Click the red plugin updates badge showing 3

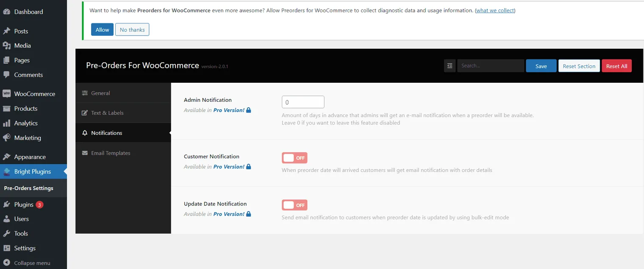point(39,205)
